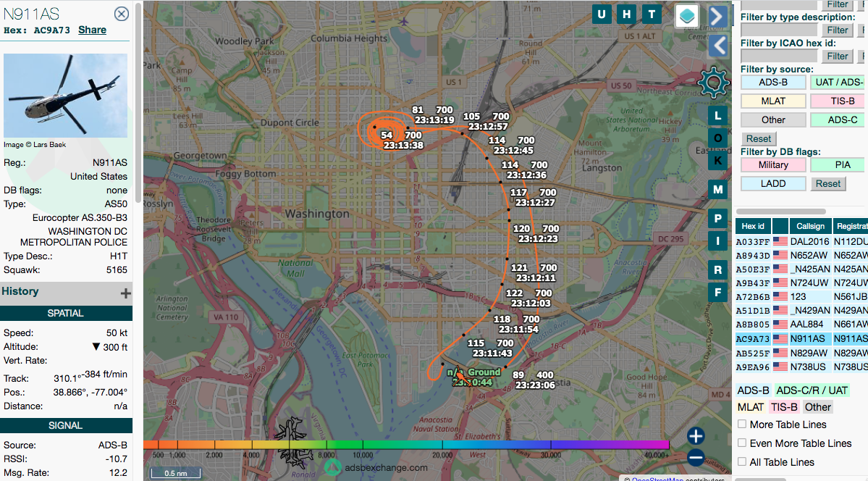
Task: Click Filter button for type description
Action: click(838, 30)
